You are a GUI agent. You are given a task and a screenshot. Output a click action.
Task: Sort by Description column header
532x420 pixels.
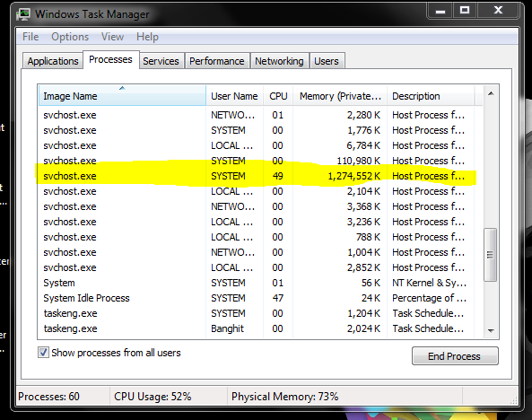pos(431,96)
